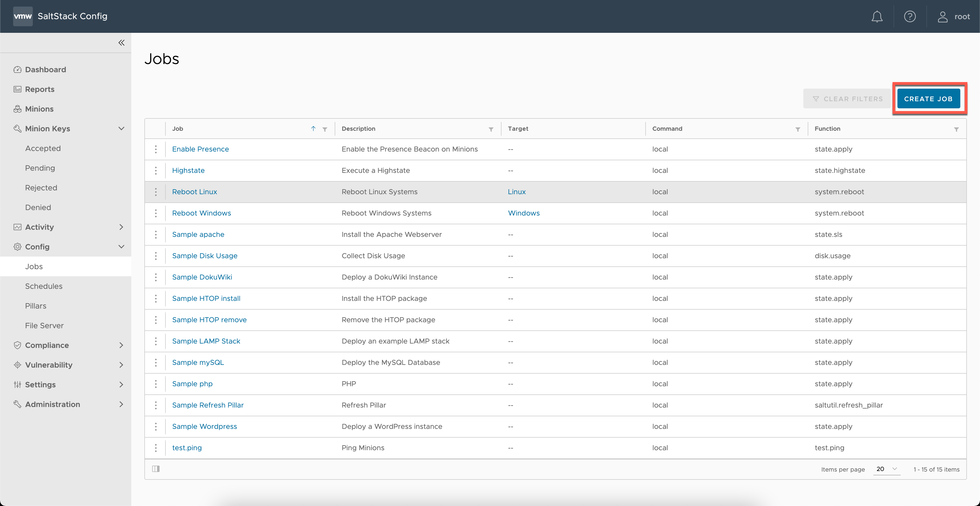Click the CREATE JOB button

pyautogui.click(x=929, y=98)
